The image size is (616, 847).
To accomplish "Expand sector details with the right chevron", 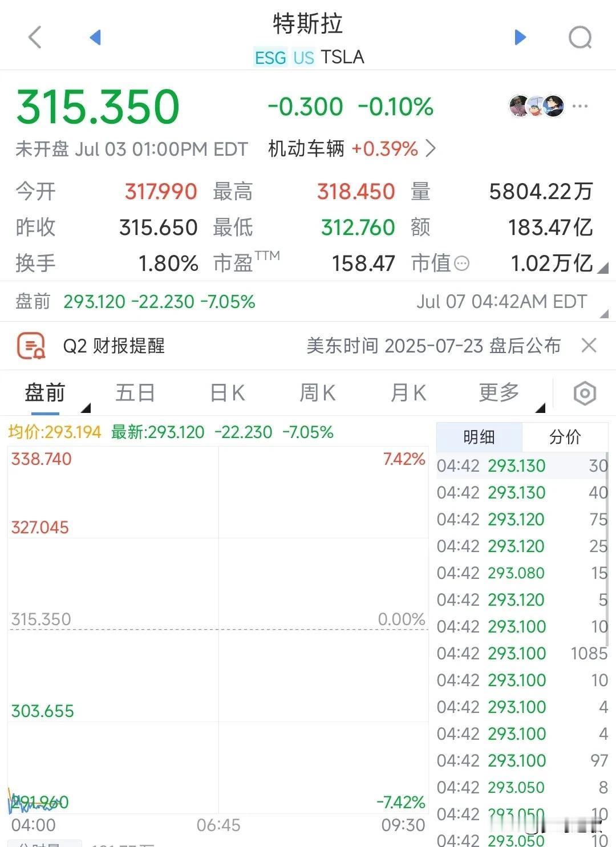I will pos(431,149).
